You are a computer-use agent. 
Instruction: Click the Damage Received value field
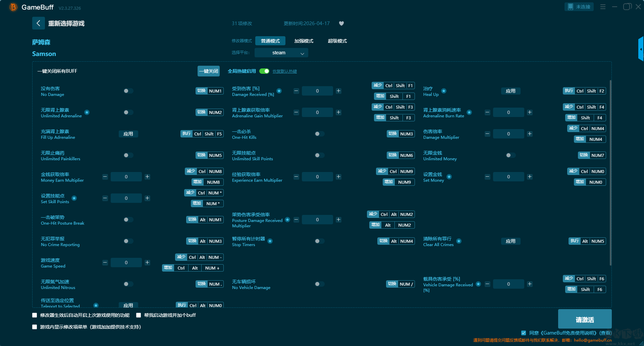[317, 91]
